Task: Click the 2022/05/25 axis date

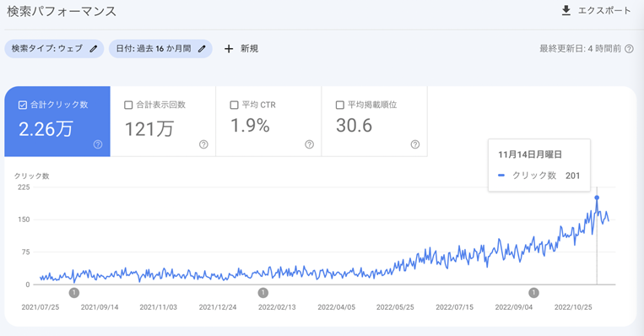Action: (395, 307)
